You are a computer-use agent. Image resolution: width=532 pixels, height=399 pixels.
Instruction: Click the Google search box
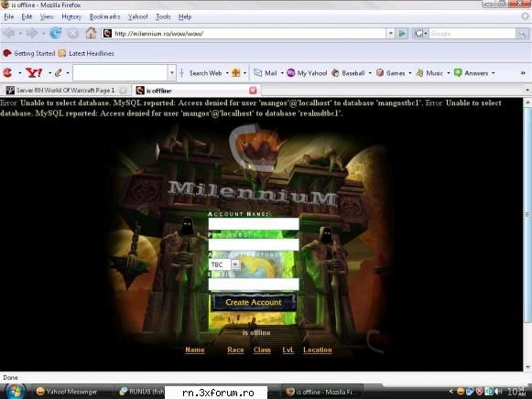472,33
